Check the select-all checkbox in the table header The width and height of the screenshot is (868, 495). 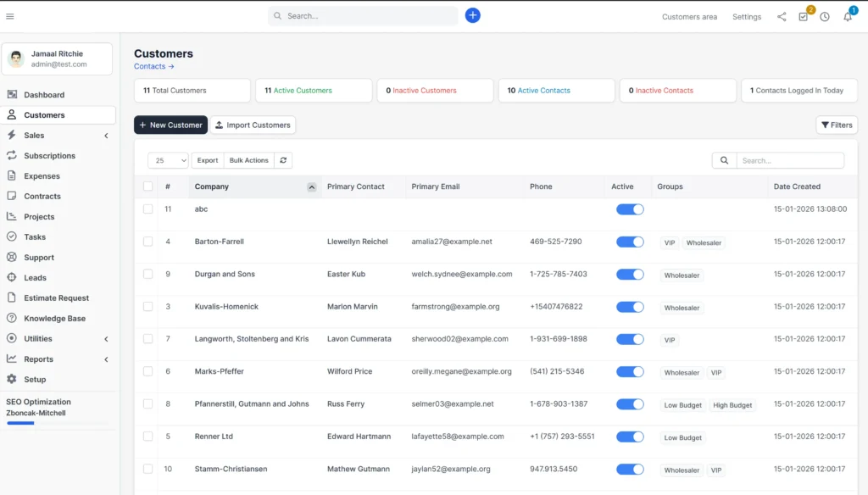click(148, 186)
